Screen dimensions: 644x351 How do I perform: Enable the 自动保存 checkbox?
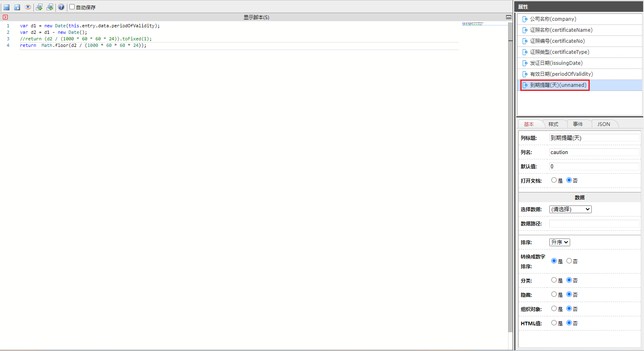tap(72, 7)
